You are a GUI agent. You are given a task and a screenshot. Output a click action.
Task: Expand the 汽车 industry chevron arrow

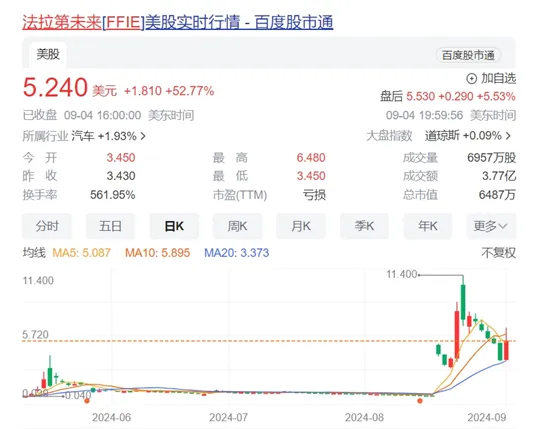(x=143, y=136)
